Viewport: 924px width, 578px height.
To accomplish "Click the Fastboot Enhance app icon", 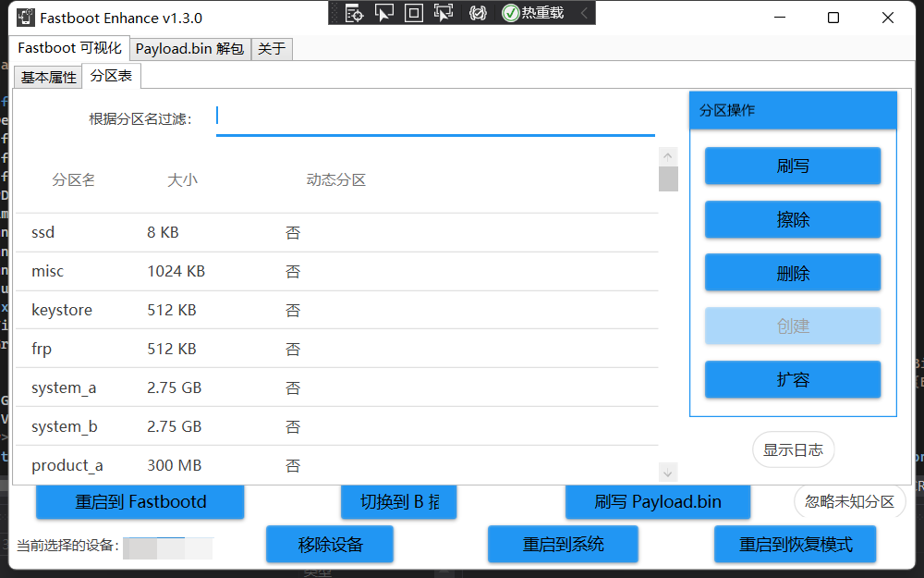I will pyautogui.click(x=25, y=18).
